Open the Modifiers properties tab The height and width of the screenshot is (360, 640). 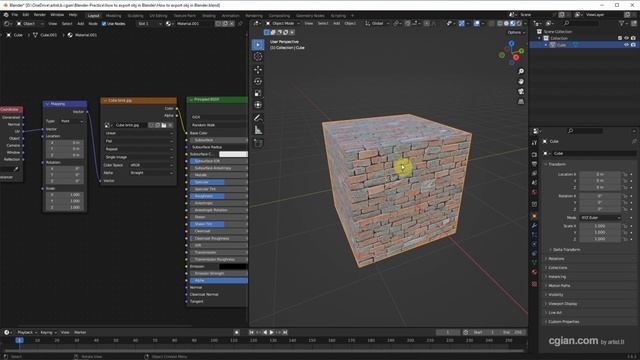(534, 226)
